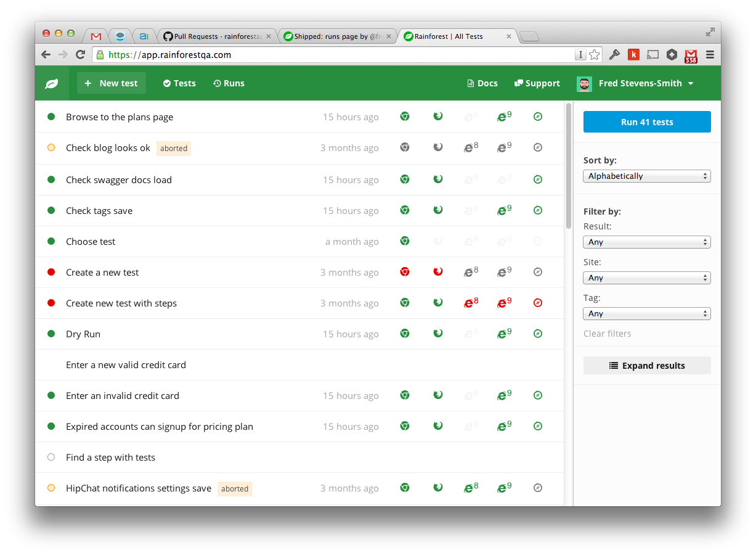The image size is (756, 555).
Task: Click red IE8 icon in Create new test with steps
Action: 471,302
